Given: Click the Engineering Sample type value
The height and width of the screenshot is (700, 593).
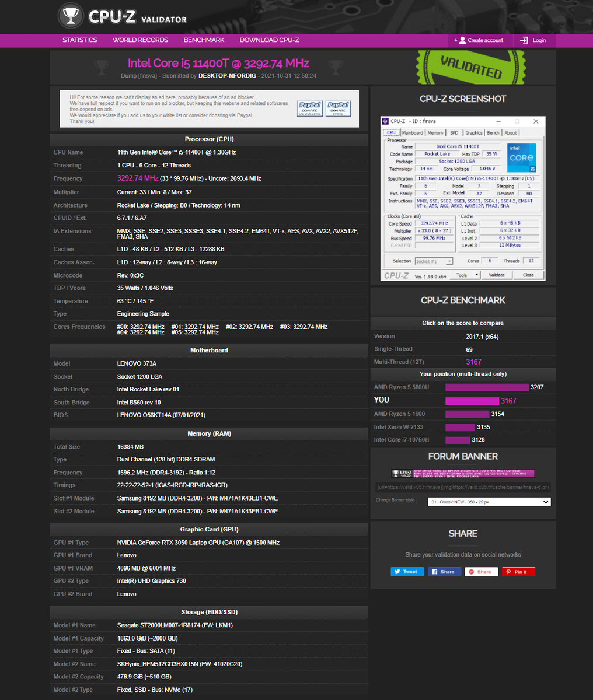Looking at the screenshot, I should pos(143,314).
